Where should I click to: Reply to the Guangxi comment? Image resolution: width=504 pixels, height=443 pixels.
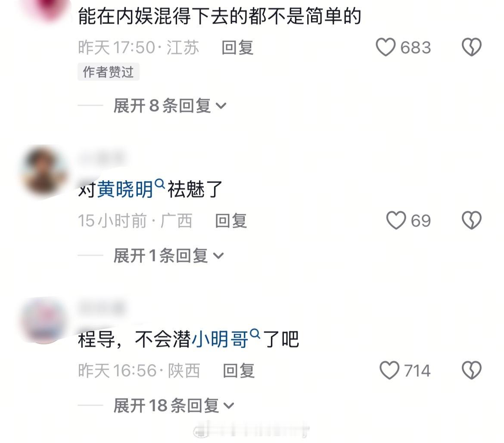(231, 221)
